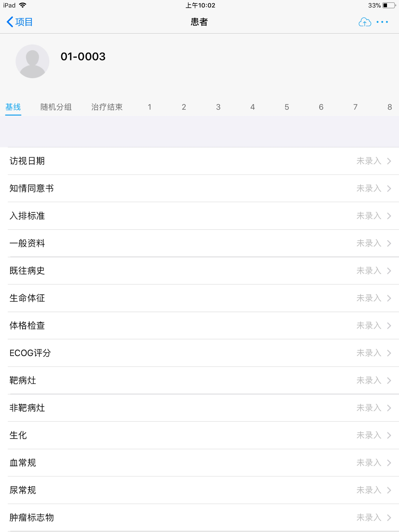The height and width of the screenshot is (532, 399).
Task: Tap the 上午10:02 clock
Action: click(200, 5)
